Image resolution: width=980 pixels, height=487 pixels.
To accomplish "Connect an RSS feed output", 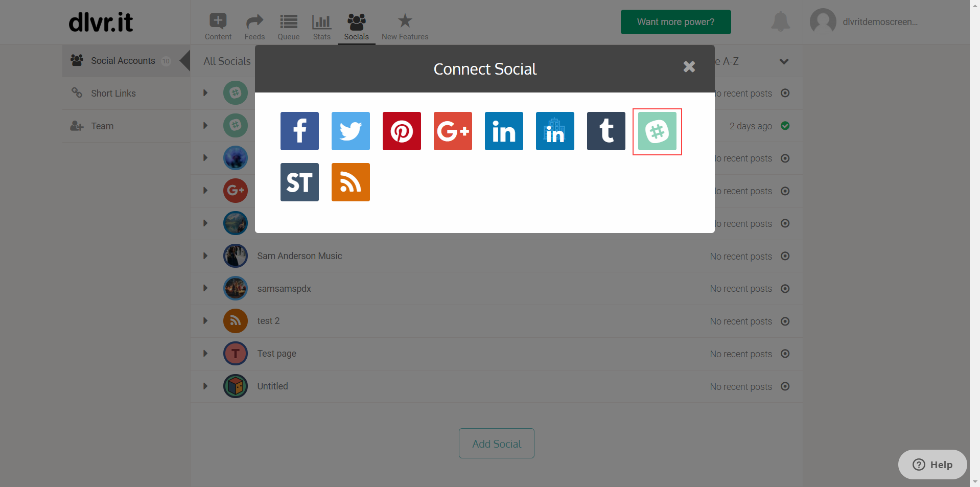I will [x=351, y=182].
